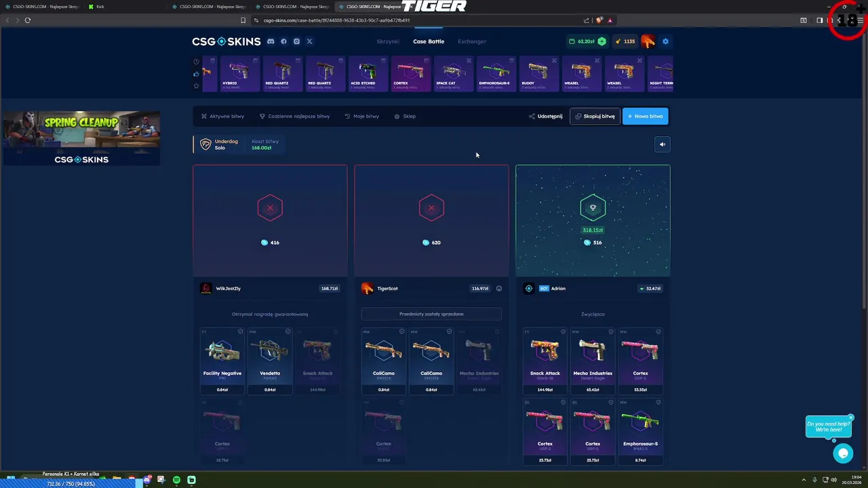Select the star favorites drops filter
The height and width of the screenshot is (488, 868).
coord(197,86)
